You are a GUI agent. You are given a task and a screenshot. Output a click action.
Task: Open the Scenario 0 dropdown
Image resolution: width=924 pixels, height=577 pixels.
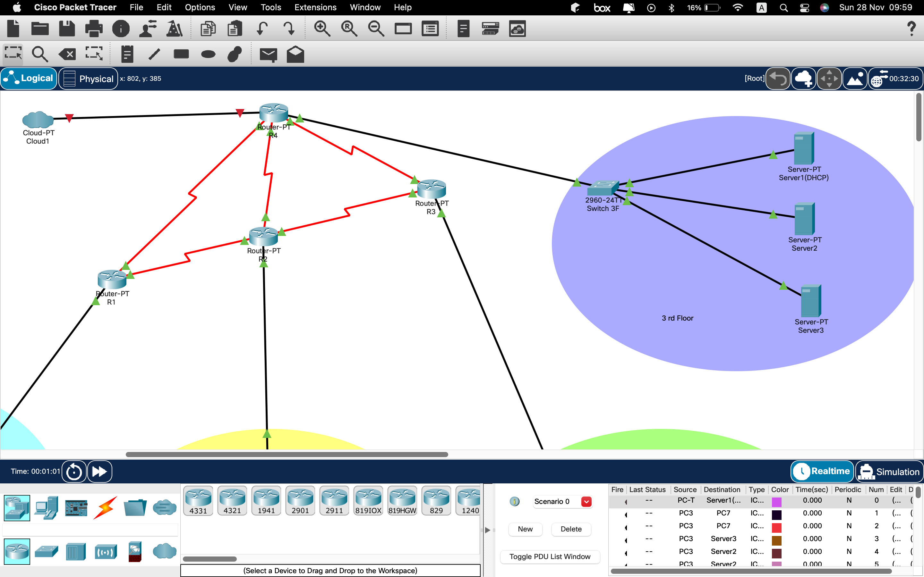pos(586,501)
